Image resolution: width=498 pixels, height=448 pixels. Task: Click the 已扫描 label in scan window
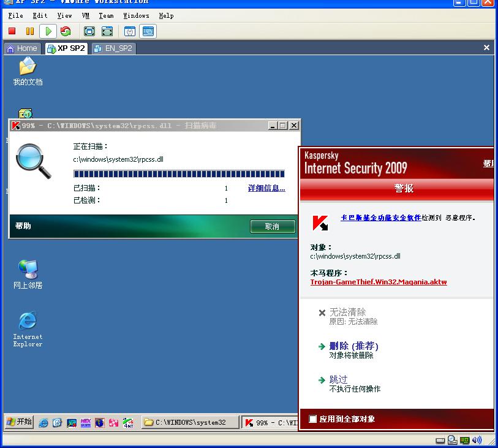point(86,188)
